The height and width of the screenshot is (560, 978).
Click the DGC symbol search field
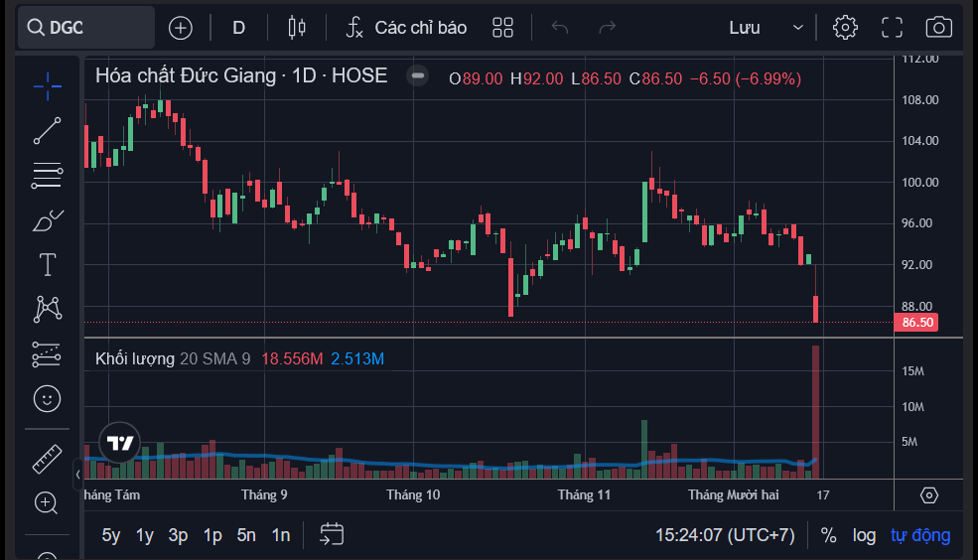click(86, 28)
